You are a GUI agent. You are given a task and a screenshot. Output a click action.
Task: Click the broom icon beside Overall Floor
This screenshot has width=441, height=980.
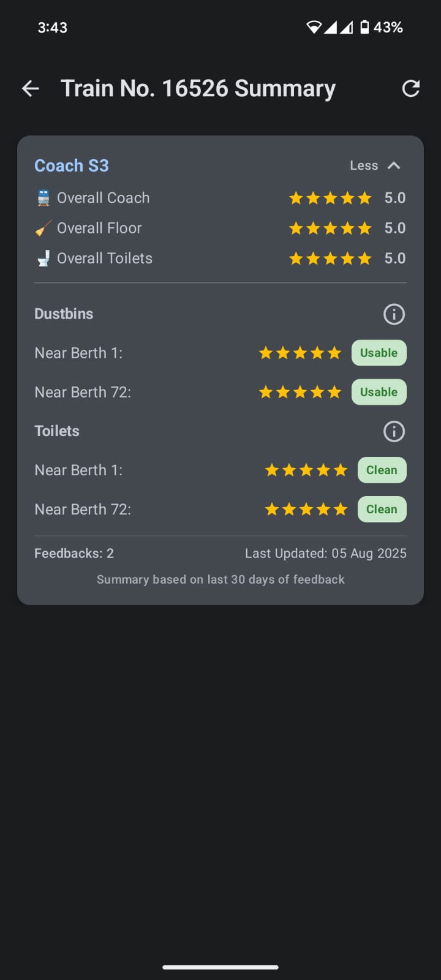pos(43,228)
